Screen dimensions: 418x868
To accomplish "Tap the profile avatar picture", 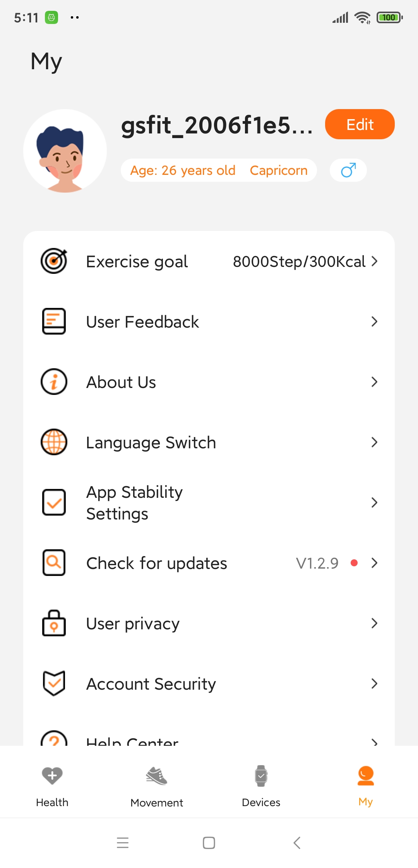I will coord(65,151).
